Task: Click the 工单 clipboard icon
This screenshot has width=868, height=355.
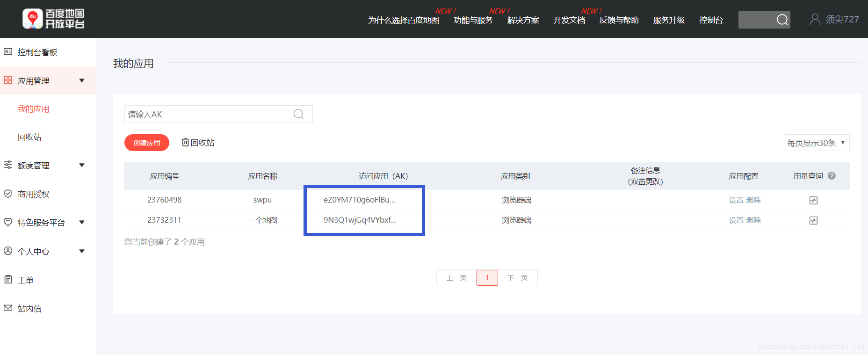Action: click(x=8, y=279)
